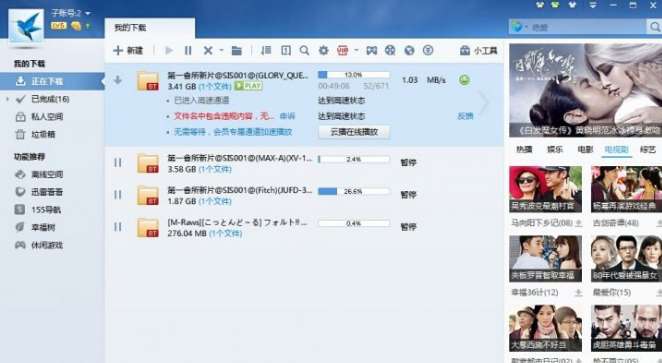The image size is (662, 363).
Task: Switch to the 电影 category tab
Action: click(x=585, y=149)
